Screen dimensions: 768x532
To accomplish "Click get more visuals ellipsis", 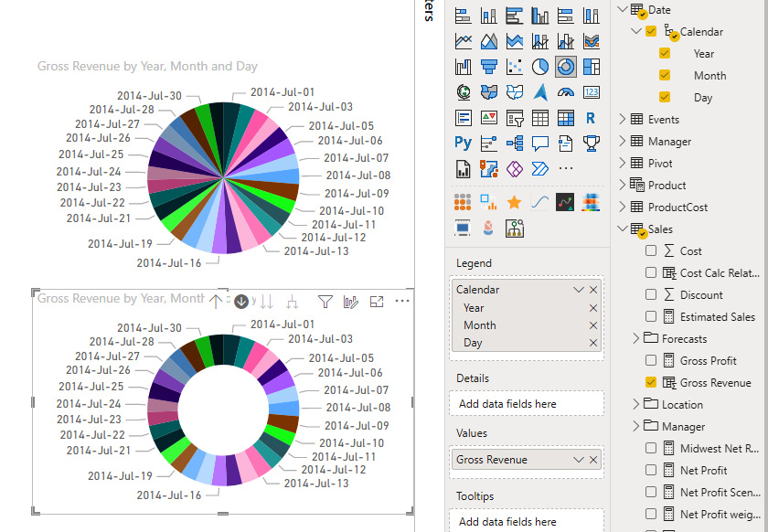I will coord(566,169).
